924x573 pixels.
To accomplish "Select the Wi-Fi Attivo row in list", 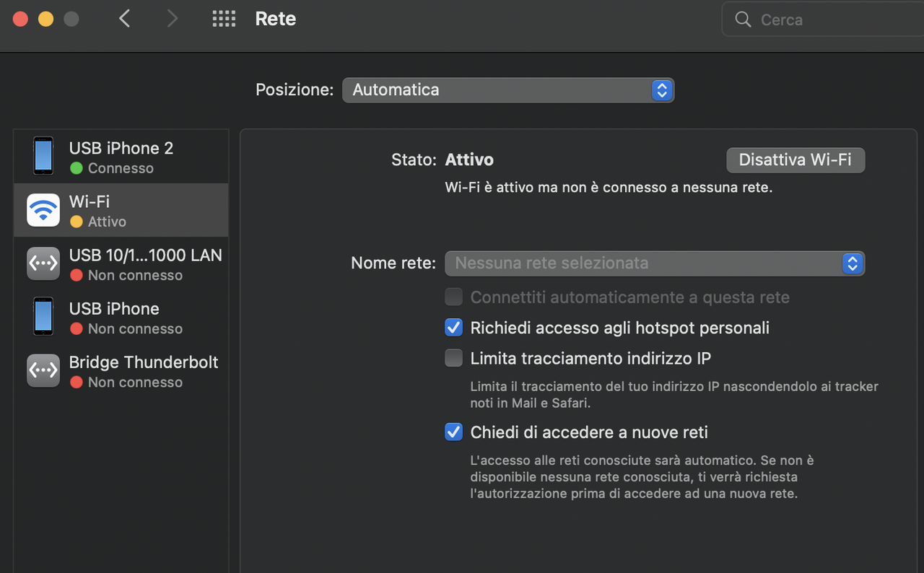I will pos(121,210).
